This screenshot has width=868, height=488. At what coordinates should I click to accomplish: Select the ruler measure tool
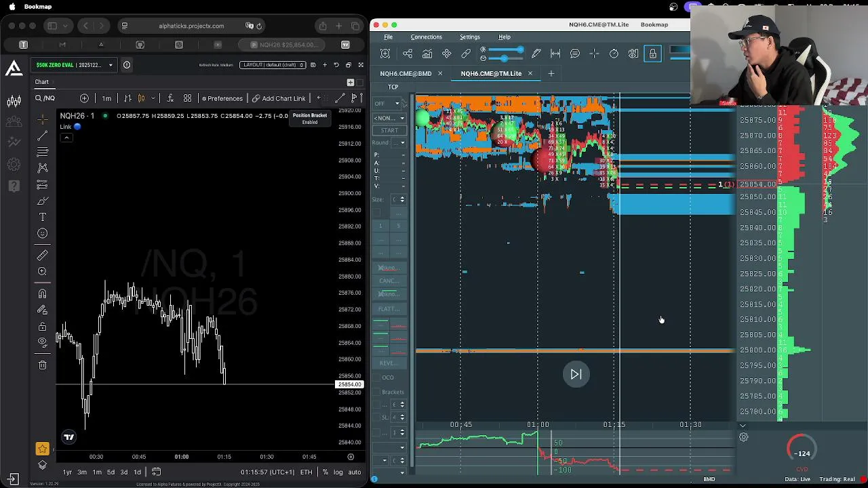(42, 255)
